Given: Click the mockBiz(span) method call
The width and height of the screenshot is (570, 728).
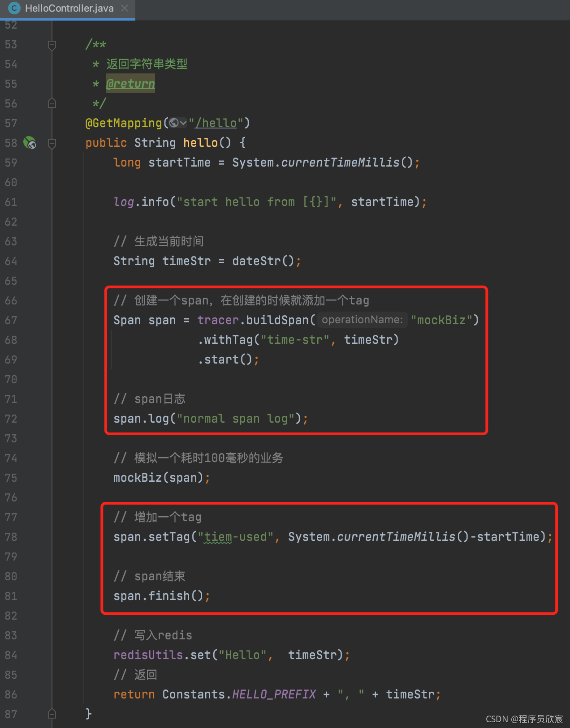Looking at the screenshot, I should tap(138, 478).
